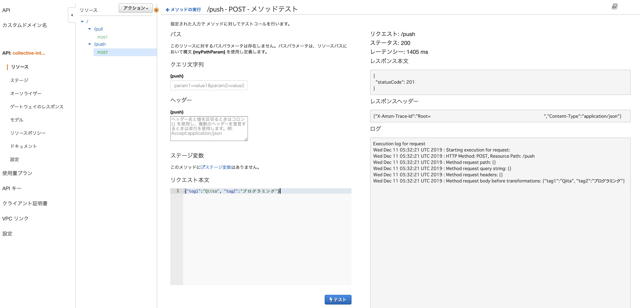
Task: Click into the request body editor line 1
Action: tap(267, 191)
